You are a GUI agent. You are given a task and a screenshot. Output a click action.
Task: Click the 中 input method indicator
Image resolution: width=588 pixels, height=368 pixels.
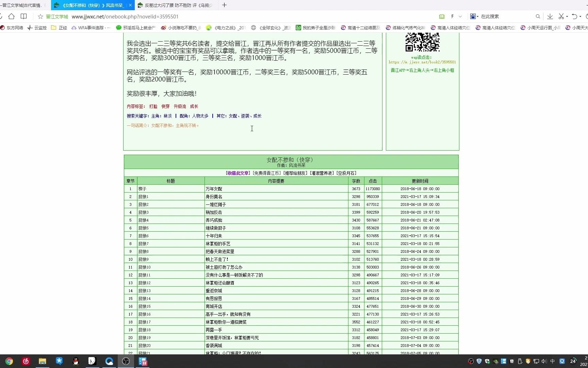[552, 361]
